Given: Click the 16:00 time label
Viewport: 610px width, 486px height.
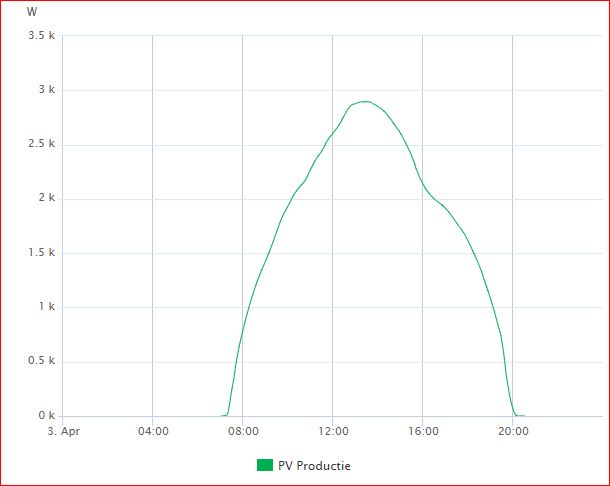Looking at the screenshot, I should [423, 431].
